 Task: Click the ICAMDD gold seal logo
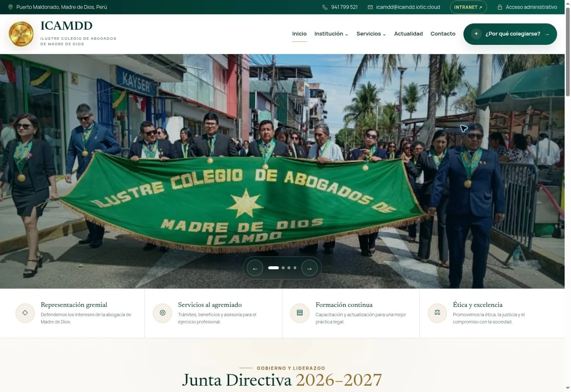click(21, 34)
